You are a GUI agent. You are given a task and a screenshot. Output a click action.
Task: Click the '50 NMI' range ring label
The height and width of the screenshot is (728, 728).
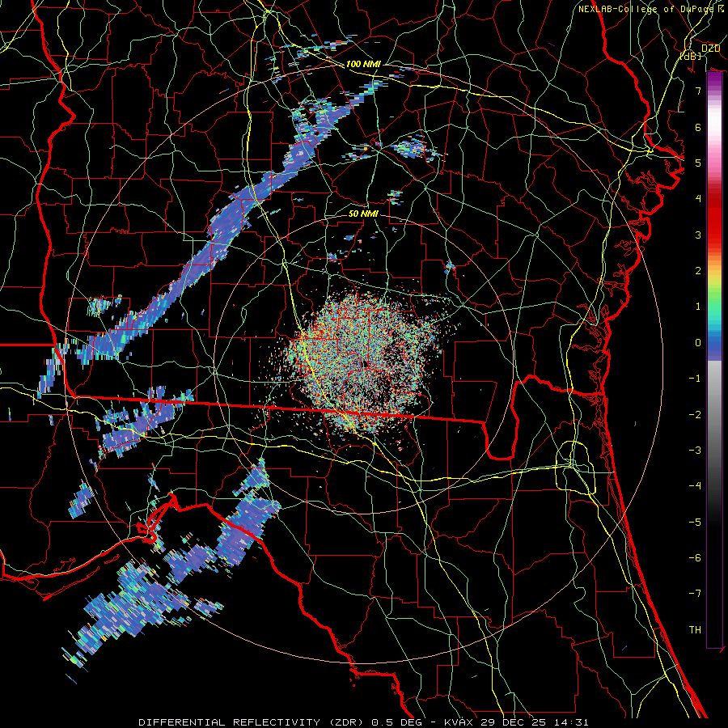point(363,214)
